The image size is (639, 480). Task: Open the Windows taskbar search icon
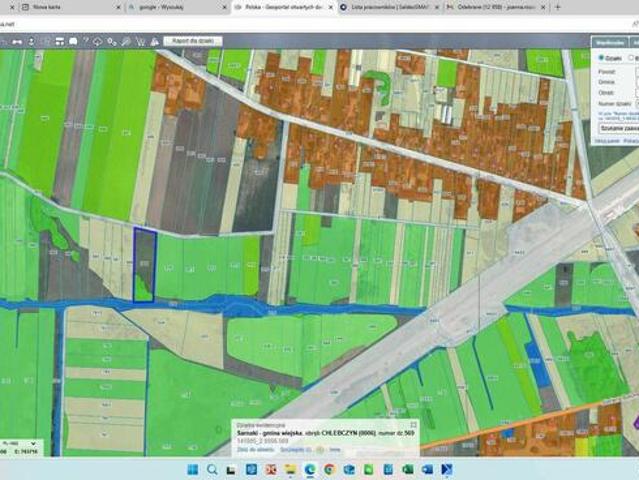click(x=213, y=469)
